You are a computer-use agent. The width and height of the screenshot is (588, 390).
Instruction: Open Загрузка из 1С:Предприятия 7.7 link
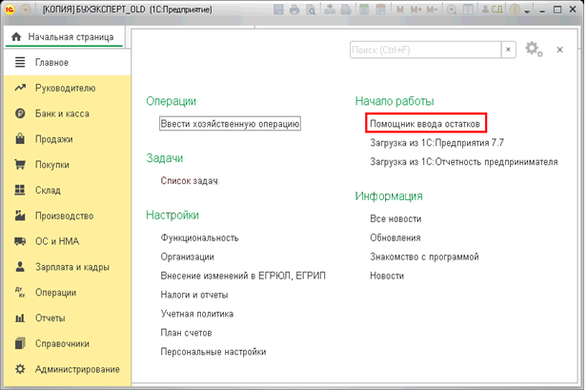tap(436, 143)
